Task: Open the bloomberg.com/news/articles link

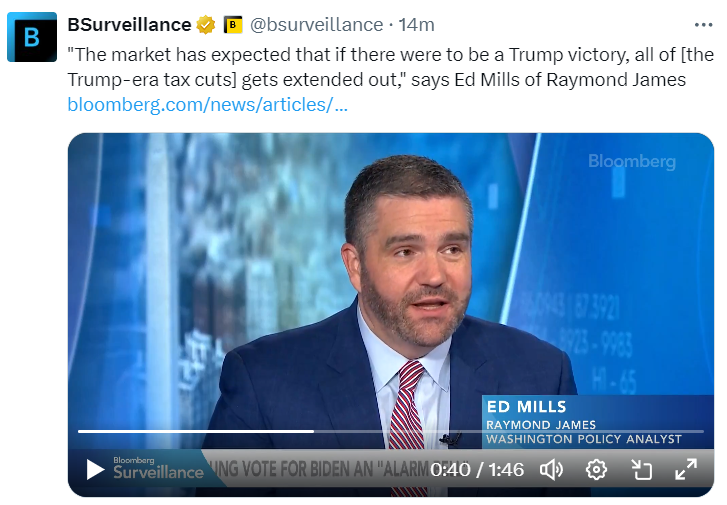Action: [208, 104]
